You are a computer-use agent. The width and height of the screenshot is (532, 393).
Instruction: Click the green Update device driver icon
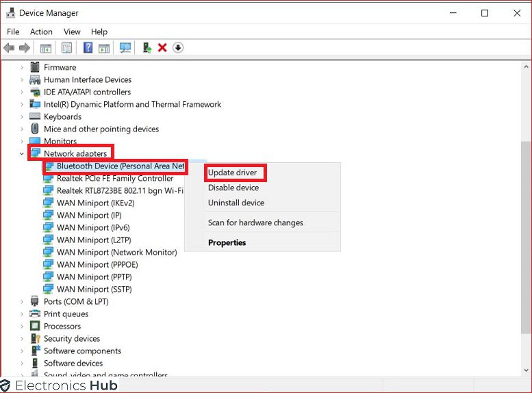[147, 48]
